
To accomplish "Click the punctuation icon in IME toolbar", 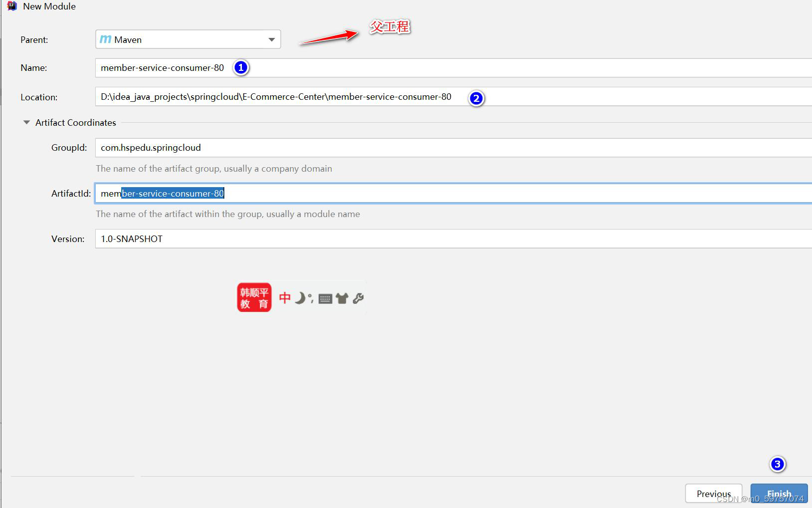I will 311,299.
